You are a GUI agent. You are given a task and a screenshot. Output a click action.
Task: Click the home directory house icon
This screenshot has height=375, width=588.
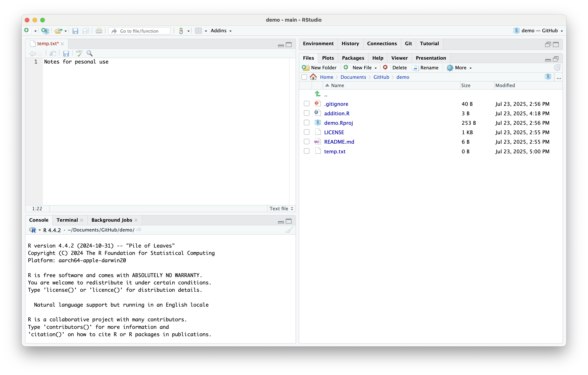(x=313, y=77)
